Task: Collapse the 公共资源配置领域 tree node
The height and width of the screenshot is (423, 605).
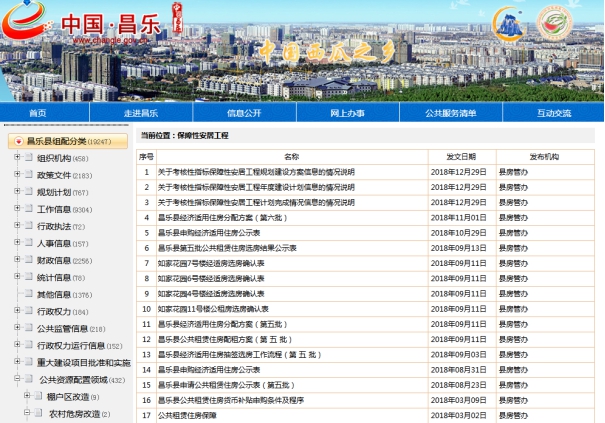Action: coord(17,379)
